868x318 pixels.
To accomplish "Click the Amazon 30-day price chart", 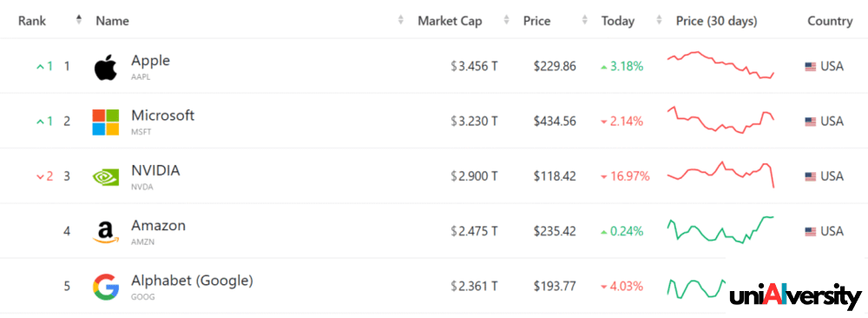I will coord(720,229).
